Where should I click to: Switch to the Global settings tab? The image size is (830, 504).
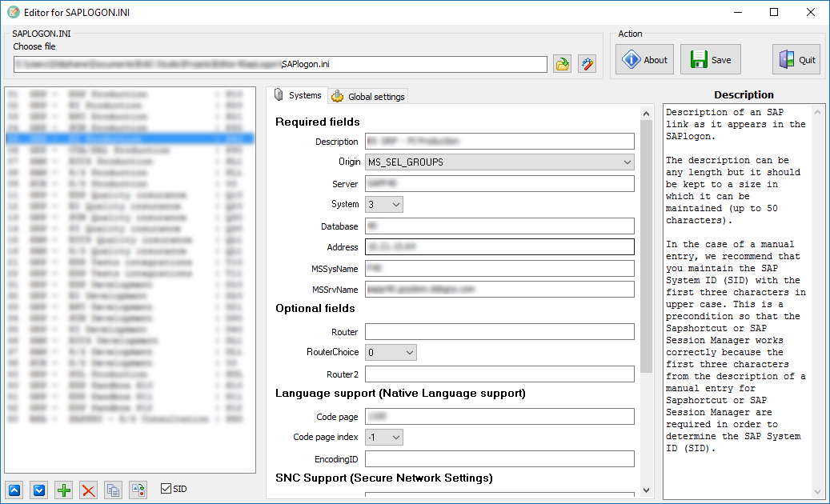coord(368,96)
